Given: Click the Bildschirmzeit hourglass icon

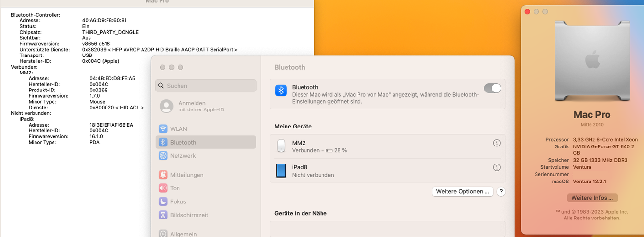Looking at the screenshot, I should (163, 215).
